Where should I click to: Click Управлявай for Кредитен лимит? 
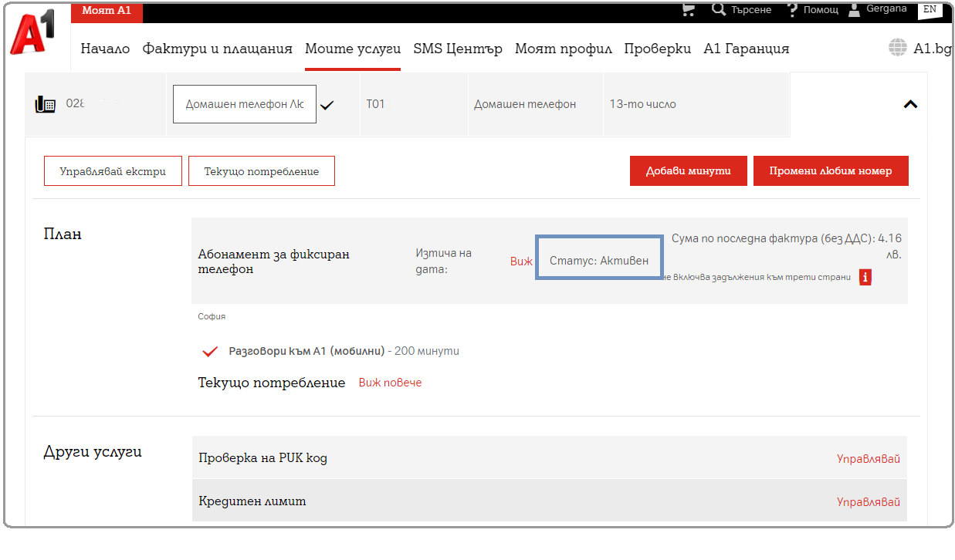click(869, 502)
